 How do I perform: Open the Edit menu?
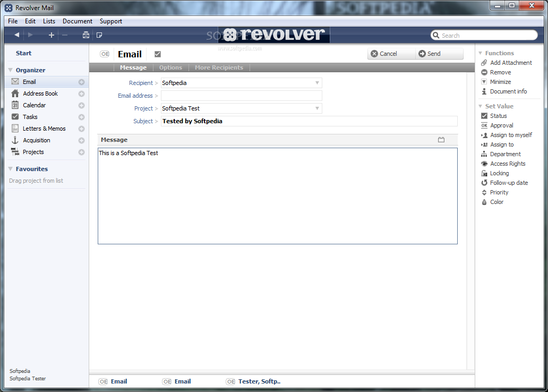point(30,21)
